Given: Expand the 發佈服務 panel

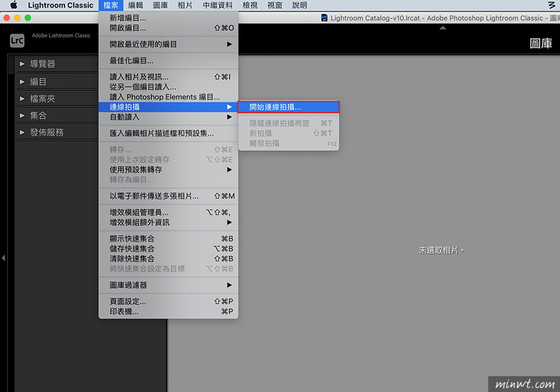Looking at the screenshot, I should 22,132.
